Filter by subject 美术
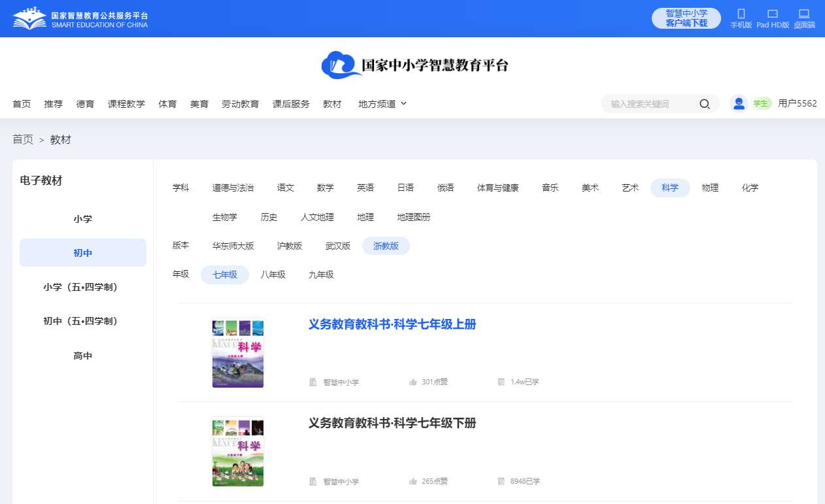 coord(590,188)
